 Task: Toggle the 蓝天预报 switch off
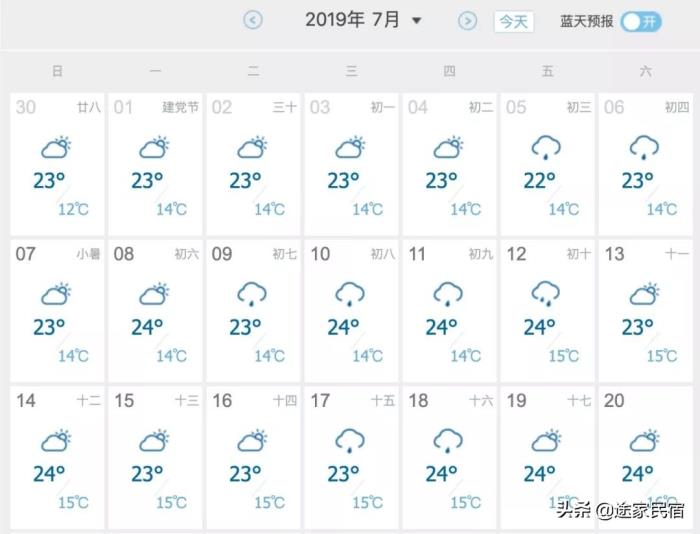640,21
